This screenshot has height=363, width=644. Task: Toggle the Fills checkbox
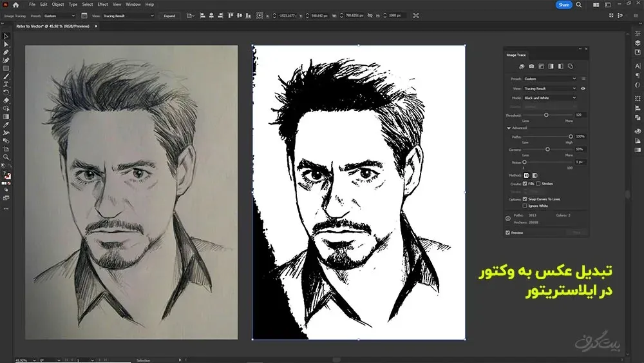point(525,184)
